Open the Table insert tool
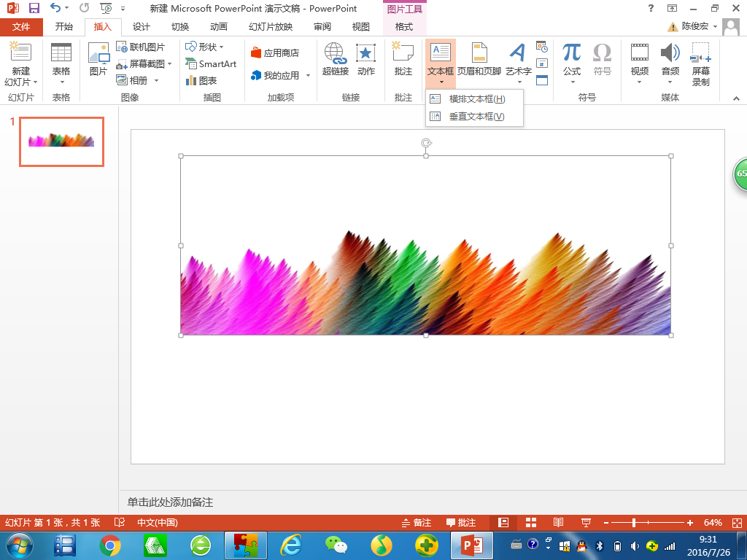 pyautogui.click(x=61, y=64)
